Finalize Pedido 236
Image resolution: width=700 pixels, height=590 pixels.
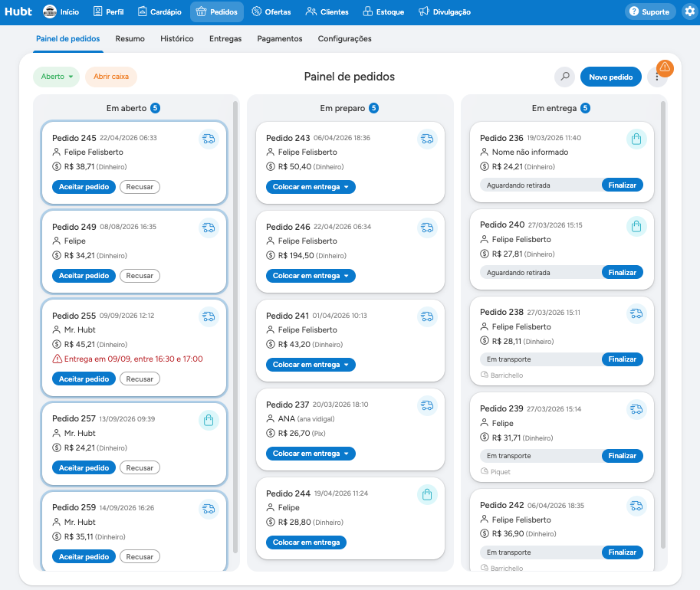point(623,185)
